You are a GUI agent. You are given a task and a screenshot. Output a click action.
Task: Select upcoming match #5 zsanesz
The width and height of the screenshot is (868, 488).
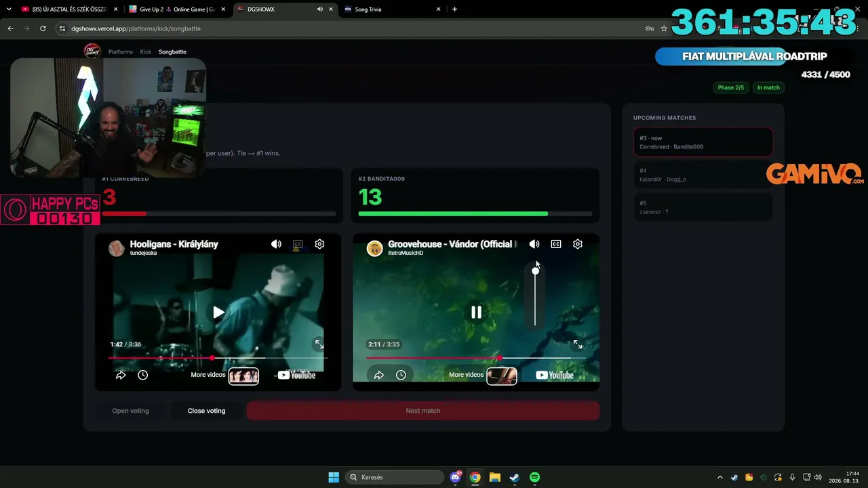pos(703,207)
